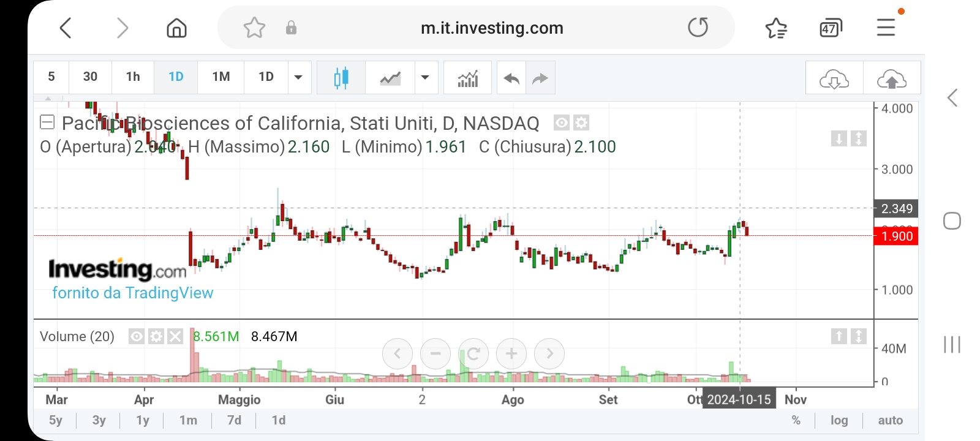Go forward with the browser forward arrow

[123, 28]
